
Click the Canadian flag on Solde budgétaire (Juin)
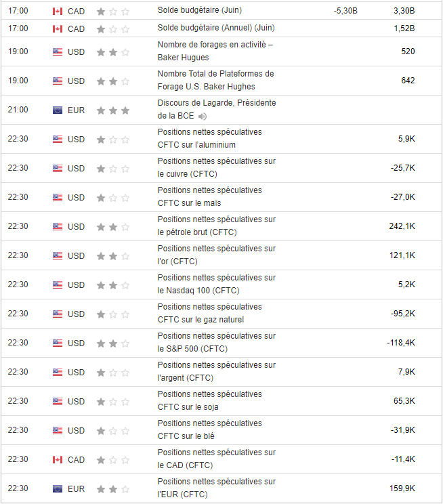click(x=58, y=12)
